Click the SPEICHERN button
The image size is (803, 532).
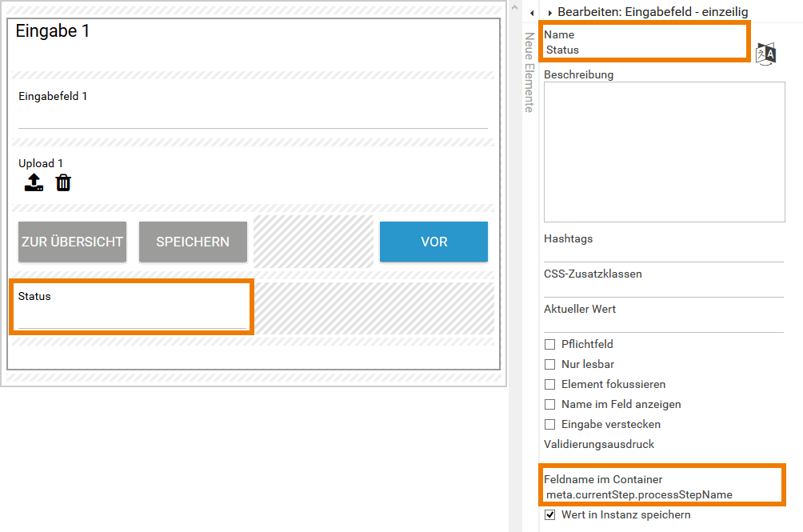[x=193, y=242]
